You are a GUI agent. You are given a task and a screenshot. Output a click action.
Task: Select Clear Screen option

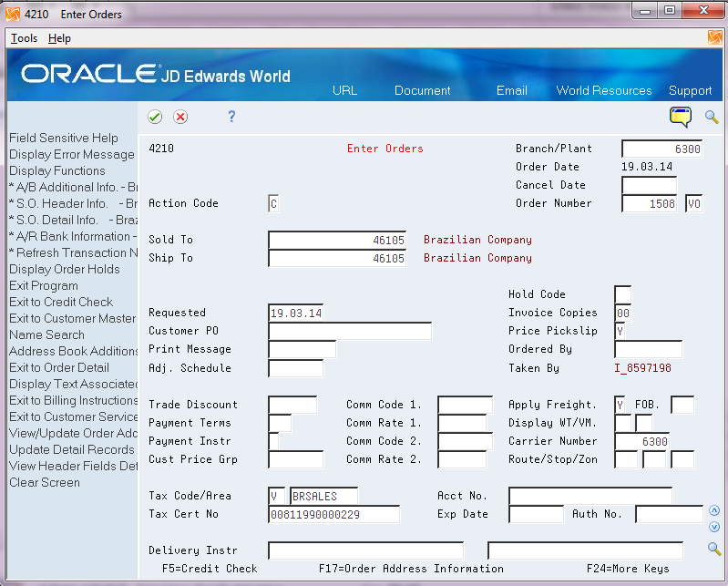(45, 482)
